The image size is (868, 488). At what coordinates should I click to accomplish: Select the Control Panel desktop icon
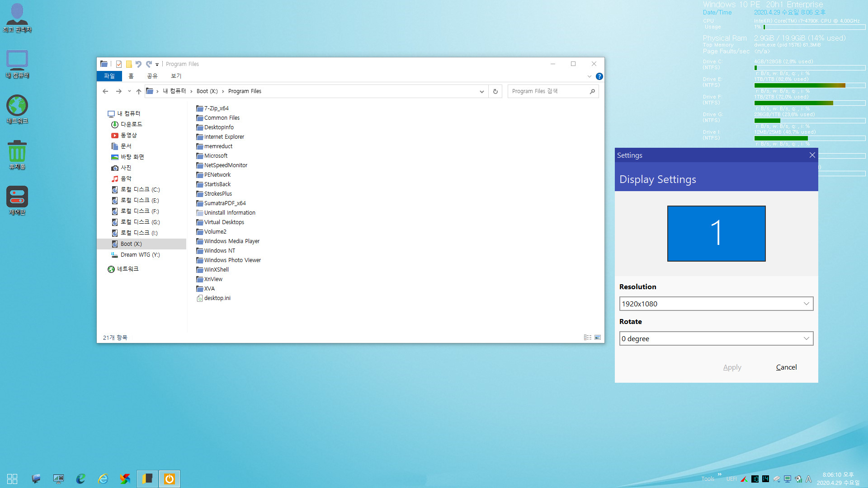[x=17, y=201]
